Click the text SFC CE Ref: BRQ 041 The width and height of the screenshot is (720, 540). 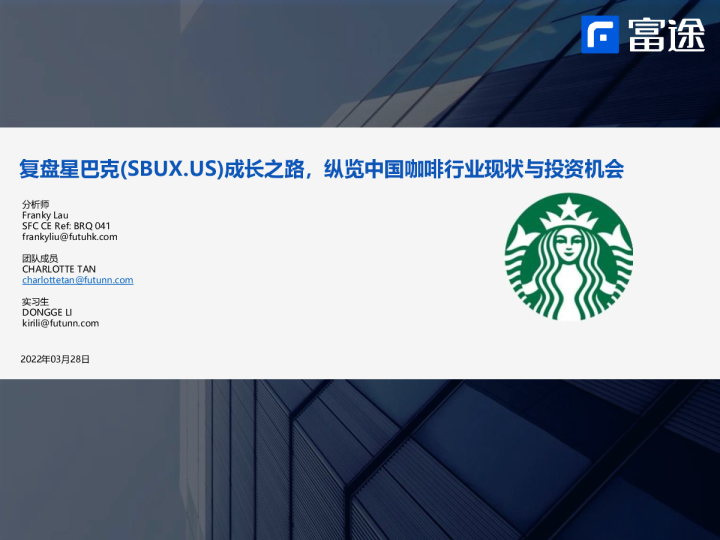(x=66, y=226)
